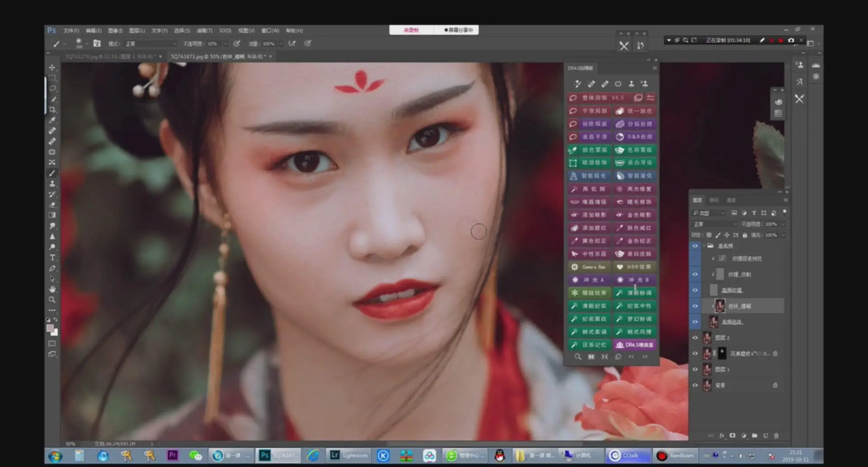
Task: Select the Clone Stamp tool
Action: [x=52, y=184]
